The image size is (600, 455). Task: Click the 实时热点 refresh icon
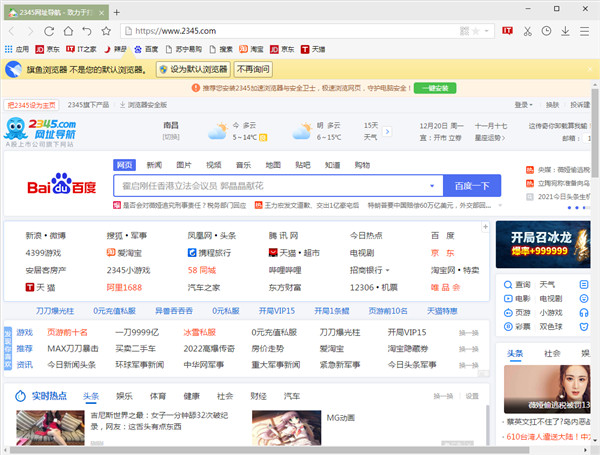tap(20, 396)
